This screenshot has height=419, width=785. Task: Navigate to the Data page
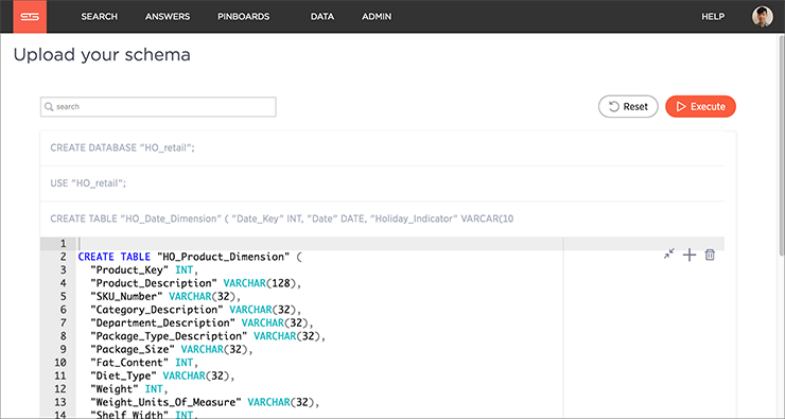322,17
